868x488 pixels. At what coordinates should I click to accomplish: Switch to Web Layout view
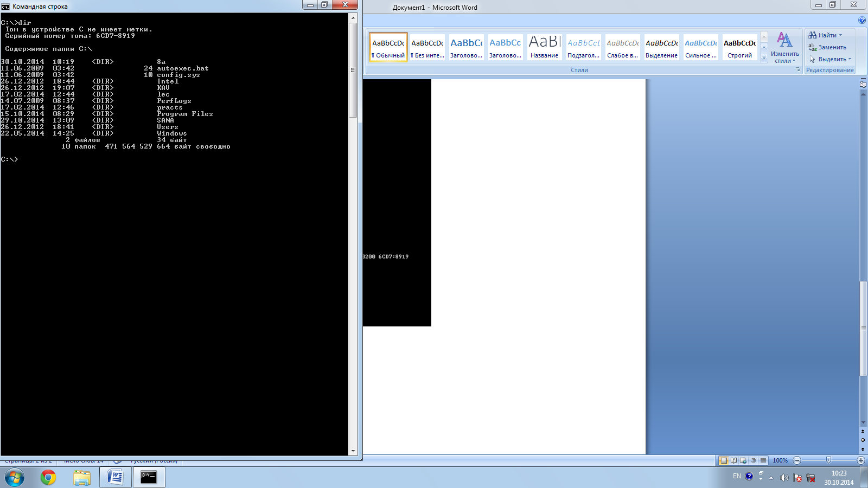tap(743, 460)
